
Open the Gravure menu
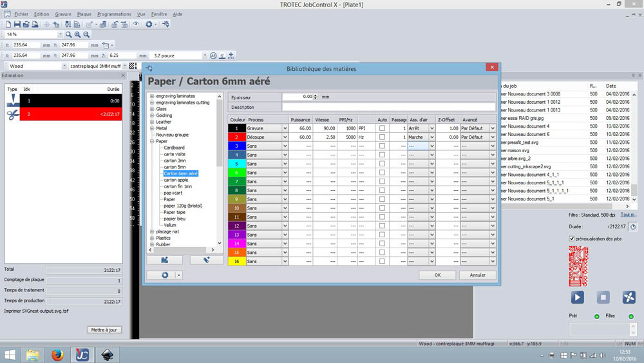63,14
